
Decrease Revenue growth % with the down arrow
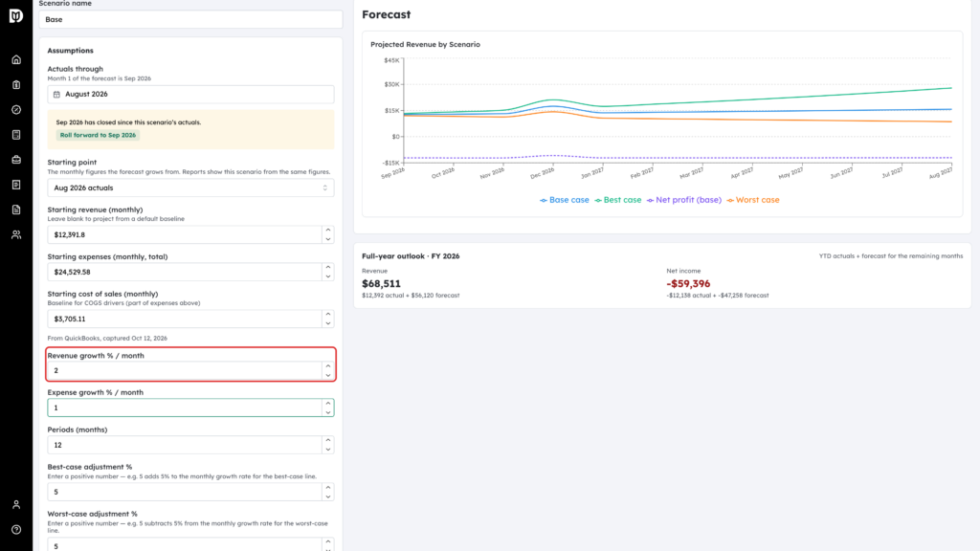coord(328,375)
